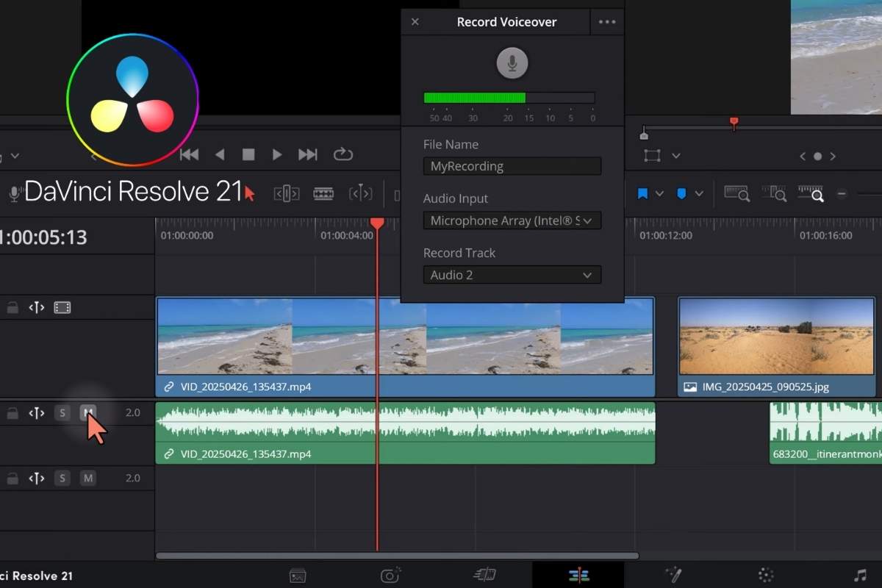Image resolution: width=882 pixels, height=588 pixels.
Task: Click the red playhead on the viewer scrubber bar
Action: [734, 123]
